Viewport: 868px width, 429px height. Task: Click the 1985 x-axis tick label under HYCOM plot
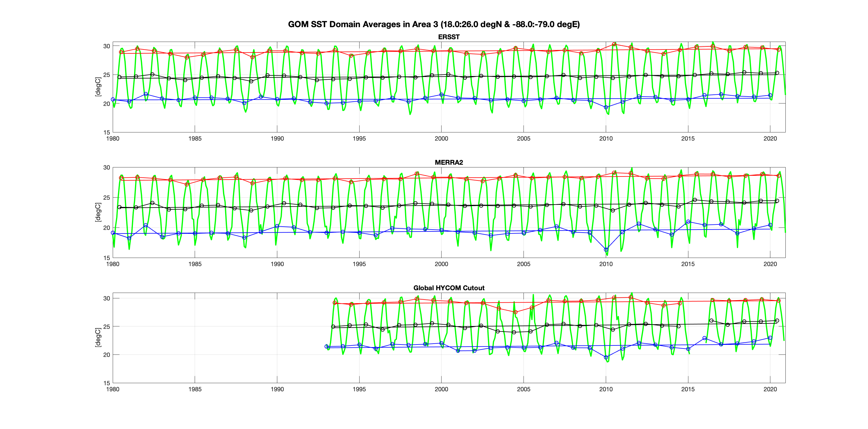(x=195, y=389)
